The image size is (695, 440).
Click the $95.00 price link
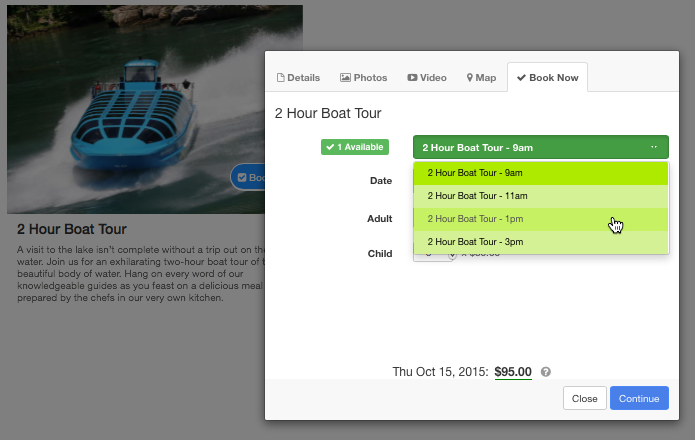point(513,372)
